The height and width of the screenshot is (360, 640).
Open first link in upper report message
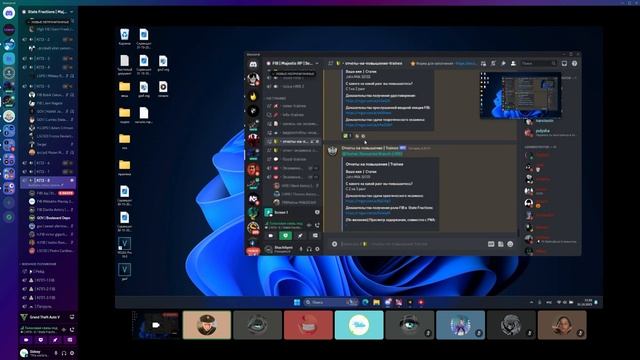368,101
